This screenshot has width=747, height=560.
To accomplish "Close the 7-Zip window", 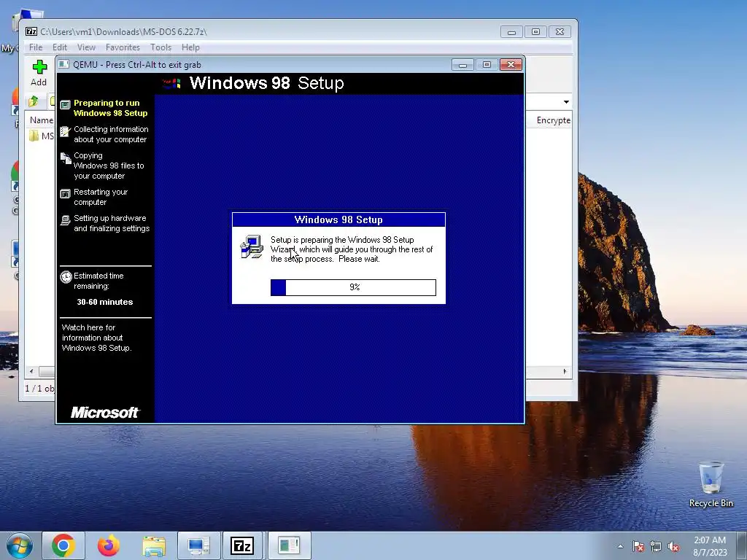I will (560, 32).
